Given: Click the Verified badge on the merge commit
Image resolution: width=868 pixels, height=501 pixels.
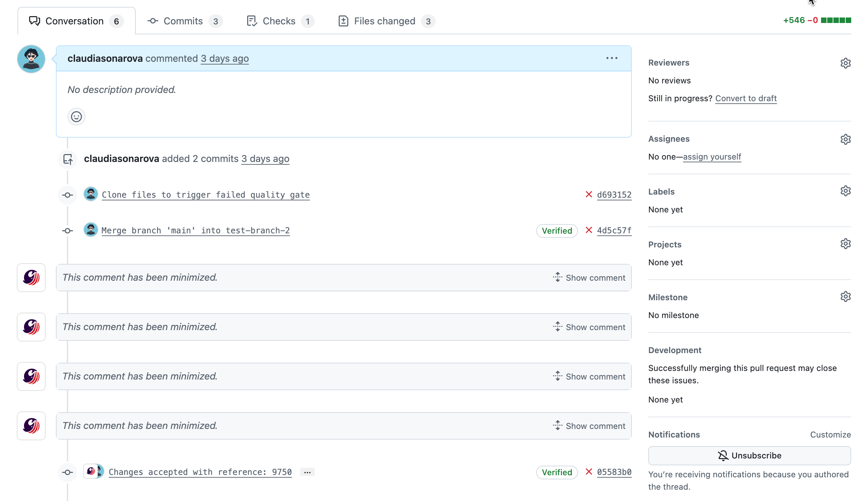Looking at the screenshot, I should tap(556, 231).
